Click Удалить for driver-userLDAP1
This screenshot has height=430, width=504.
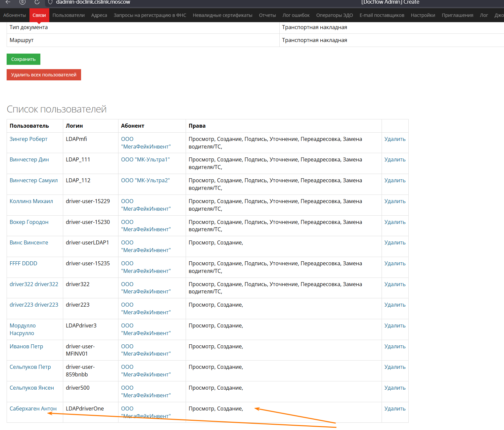pyautogui.click(x=395, y=242)
